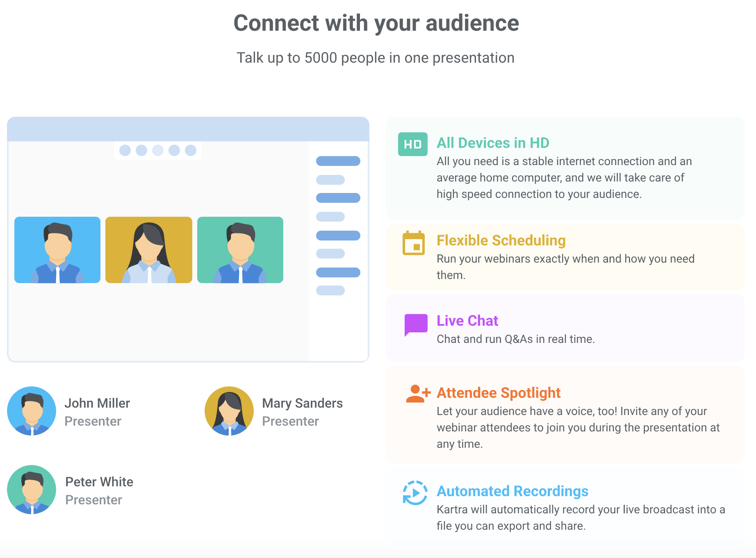The width and height of the screenshot is (756, 558).
Task: Click the 'Talk up to 5000 people' subtitle
Action: click(376, 58)
